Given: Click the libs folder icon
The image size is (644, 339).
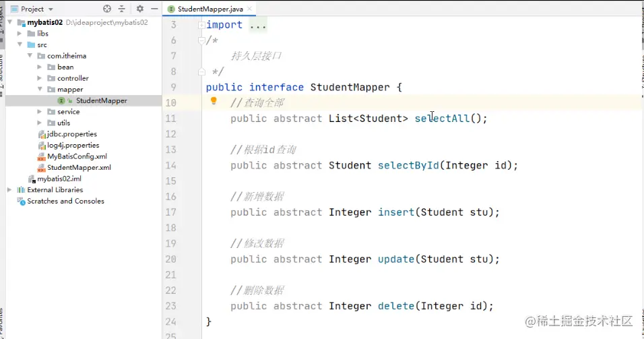Looking at the screenshot, I should tap(31, 33).
